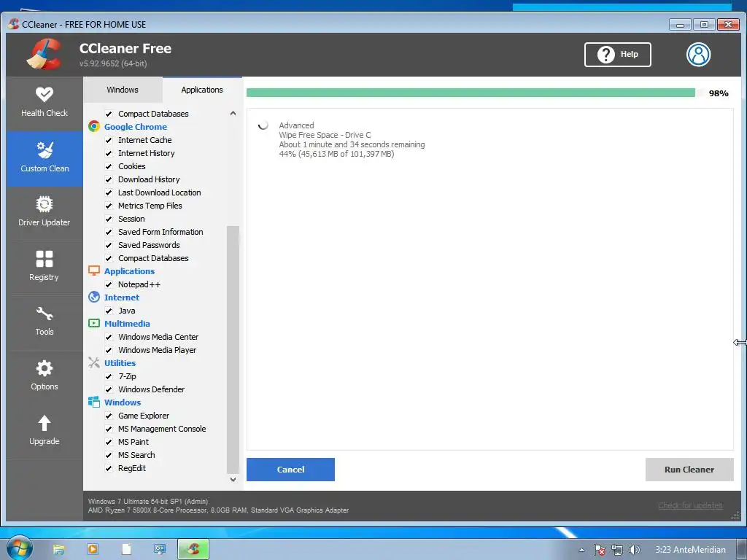
Task: Open the Options gear section
Action: coord(44,377)
